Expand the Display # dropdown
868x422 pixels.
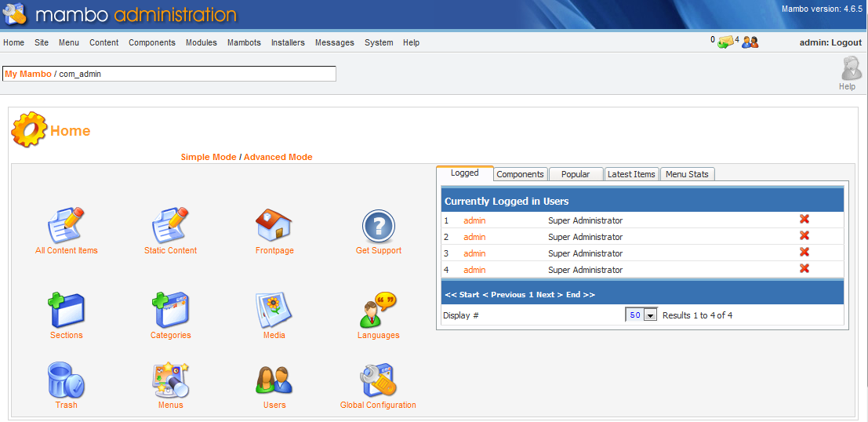[x=649, y=315]
